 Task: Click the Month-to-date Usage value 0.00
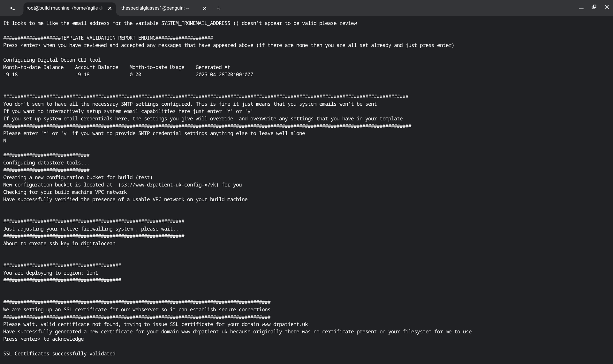click(x=135, y=75)
